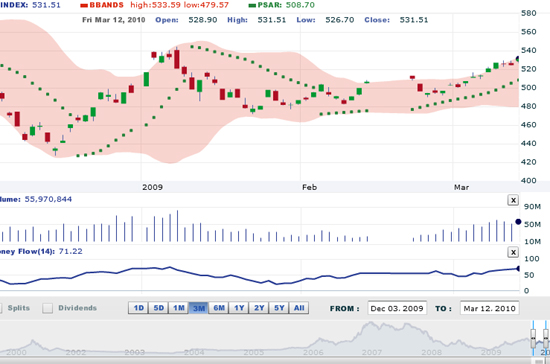Click the Splits option label
Image resolution: width=550 pixels, height=364 pixels.
tap(19, 308)
